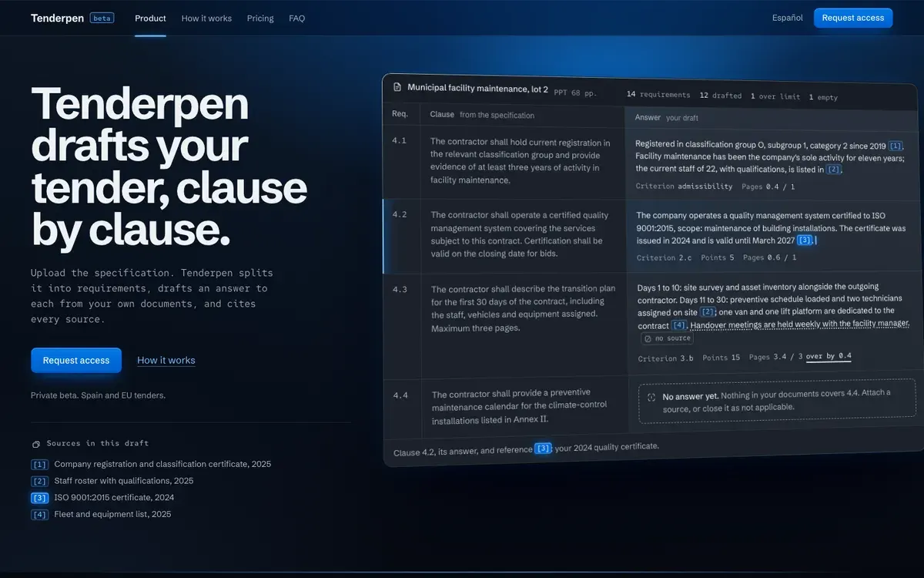This screenshot has height=578, width=924.
Task: Click clause 4.2 text about certified quality management
Action: [520, 234]
